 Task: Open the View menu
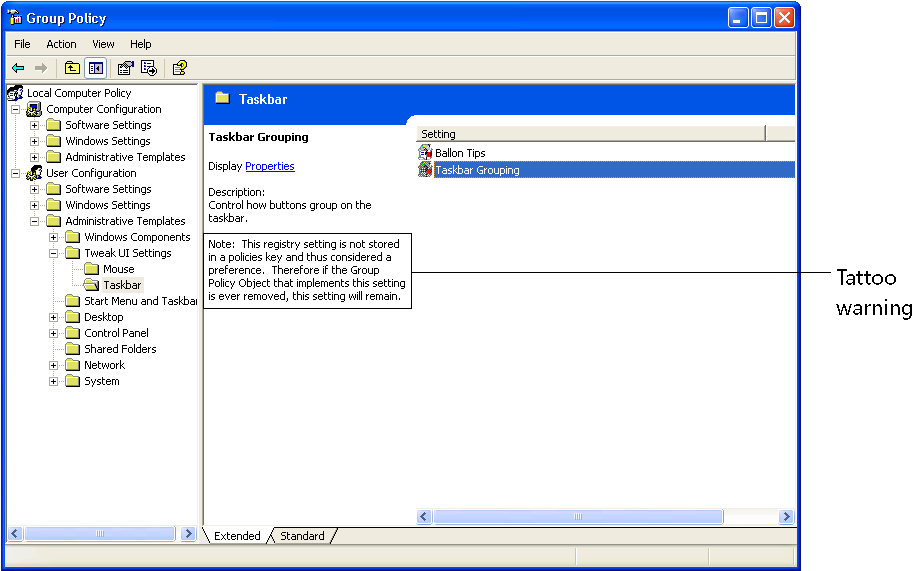tap(103, 44)
